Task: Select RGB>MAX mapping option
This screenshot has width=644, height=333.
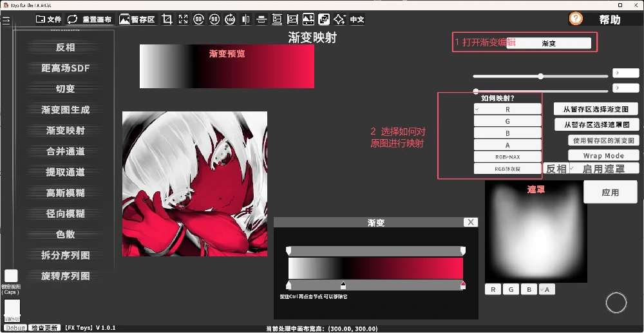Action: [507, 157]
